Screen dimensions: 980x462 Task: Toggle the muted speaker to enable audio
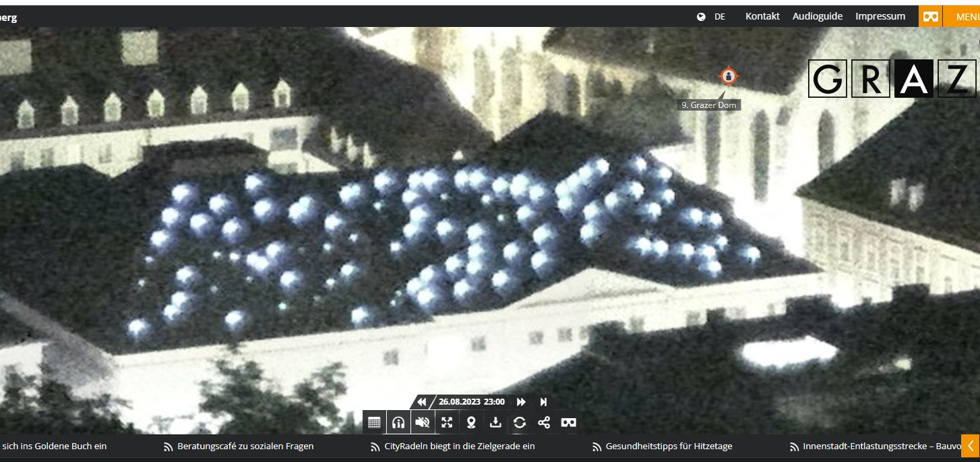pos(423,422)
